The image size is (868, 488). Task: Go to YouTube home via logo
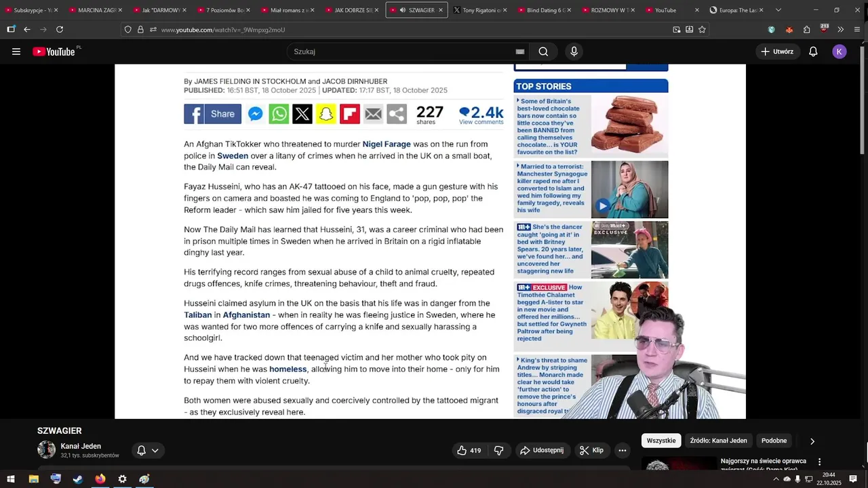[54, 52]
